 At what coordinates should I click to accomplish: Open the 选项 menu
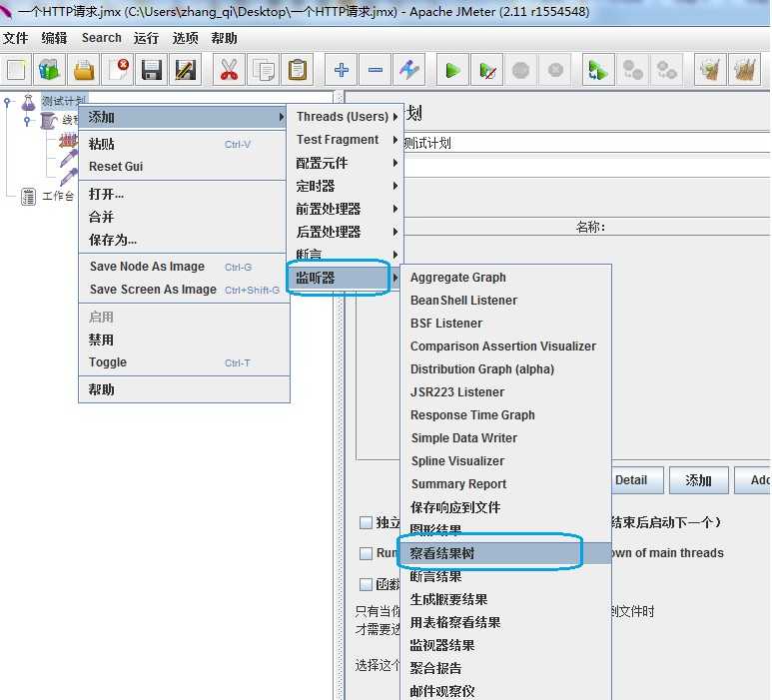coord(185,38)
